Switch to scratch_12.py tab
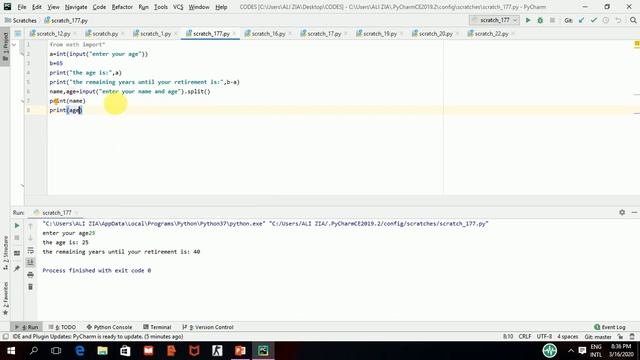 pos(53,33)
